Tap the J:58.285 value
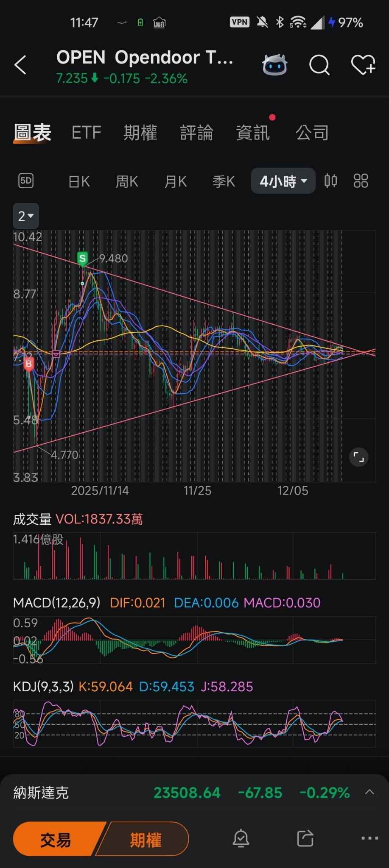 click(x=227, y=687)
